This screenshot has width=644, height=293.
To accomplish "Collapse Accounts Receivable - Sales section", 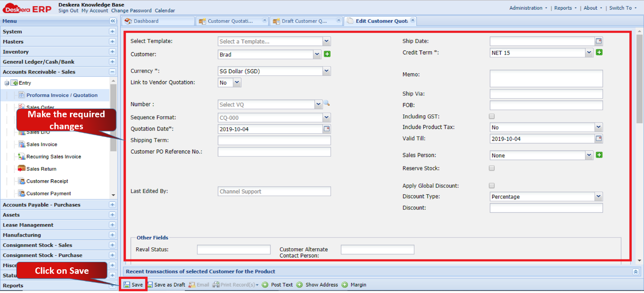I will coord(112,72).
